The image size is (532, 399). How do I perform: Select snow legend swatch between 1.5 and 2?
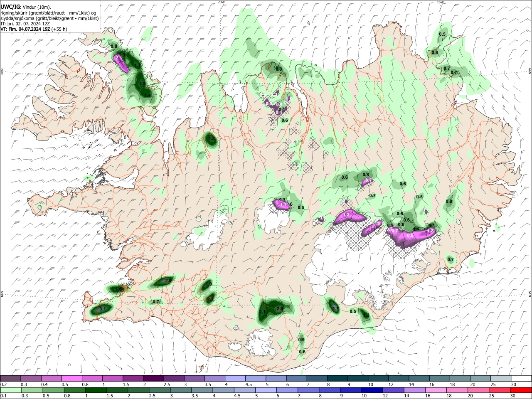pyautogui.click(x=133, y=378)
